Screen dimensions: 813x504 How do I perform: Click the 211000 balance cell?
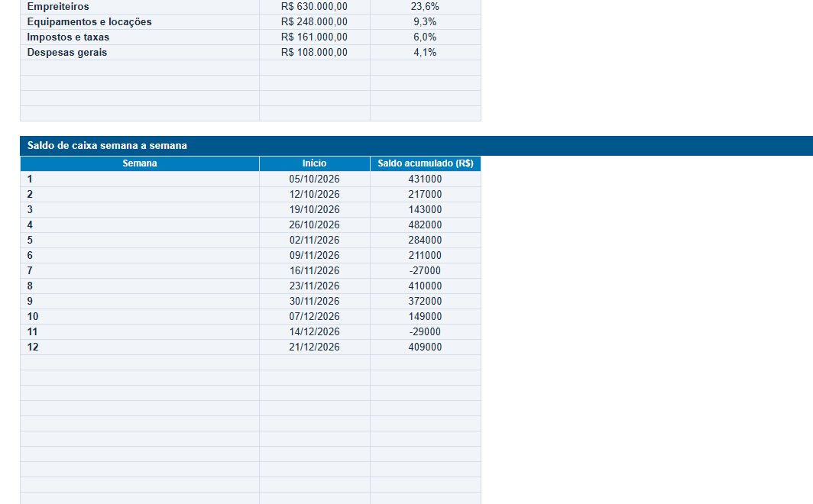point(426,255)
